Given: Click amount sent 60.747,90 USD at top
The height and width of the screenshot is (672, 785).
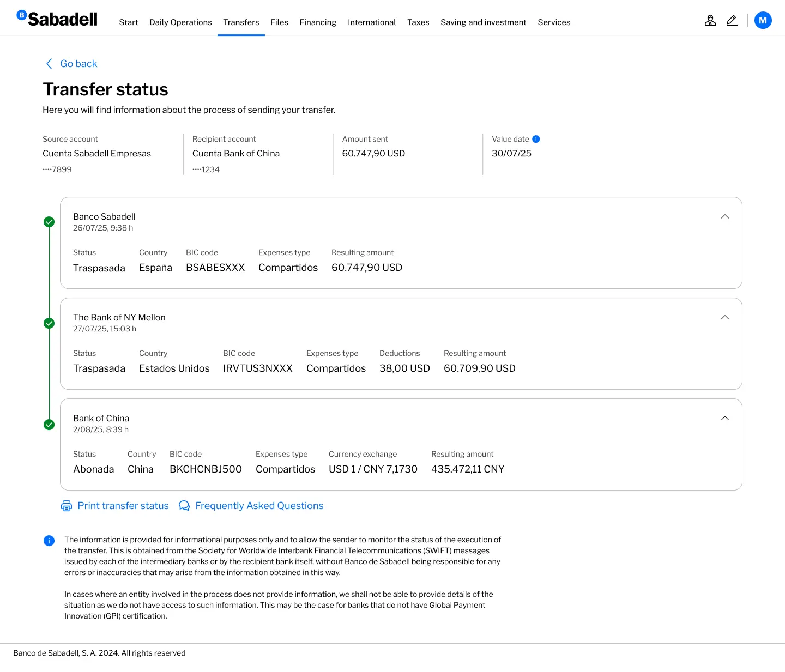Looking at the screenshot, I should click(373, 154).
